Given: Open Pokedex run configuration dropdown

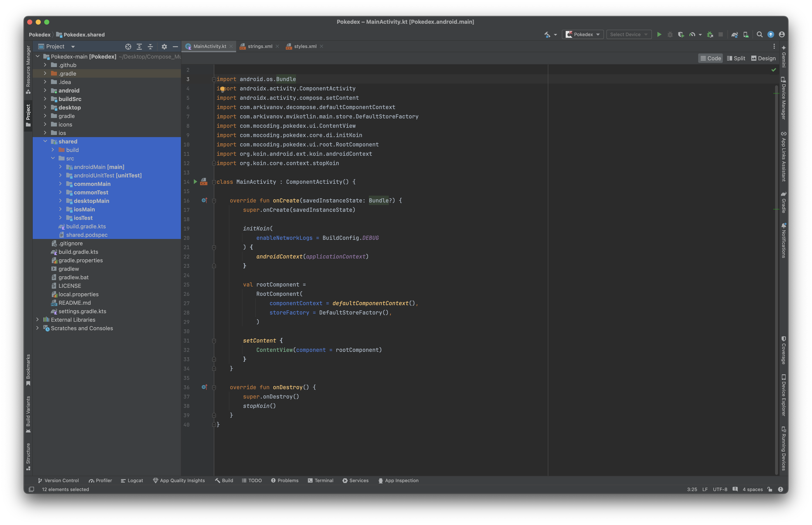Looking at the screenshot, I should [x=583, y=34].
